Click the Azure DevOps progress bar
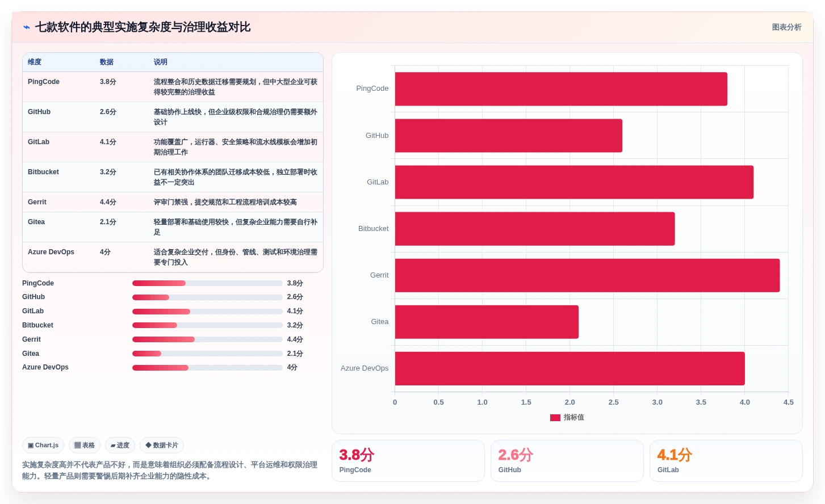This screenshot has width=825, height=504. (x=207, y=368)
